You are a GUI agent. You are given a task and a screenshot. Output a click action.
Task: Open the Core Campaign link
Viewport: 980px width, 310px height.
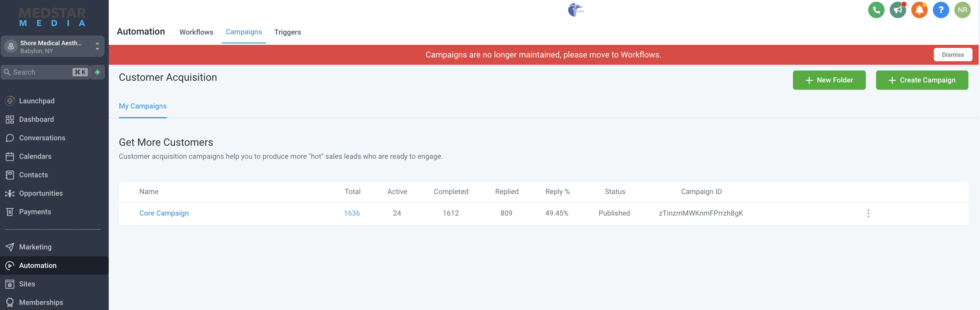click(164, 213)
